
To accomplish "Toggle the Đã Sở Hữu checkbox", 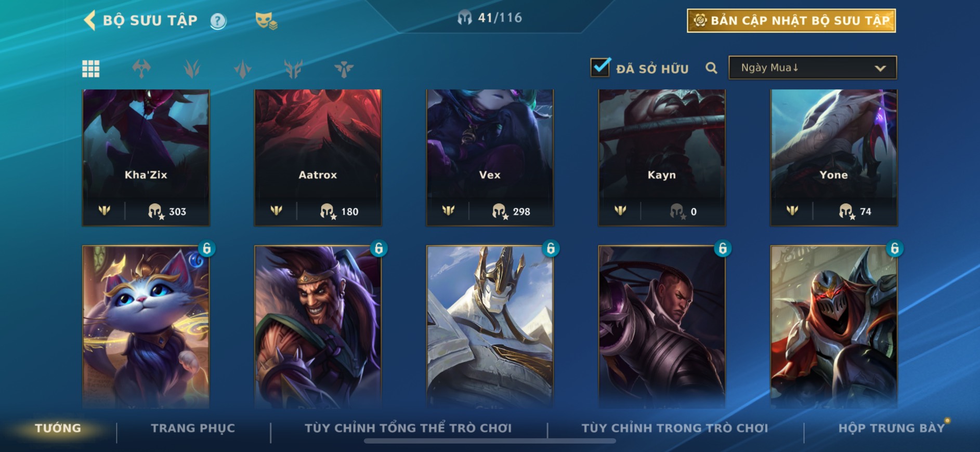I will coord(600,68).
